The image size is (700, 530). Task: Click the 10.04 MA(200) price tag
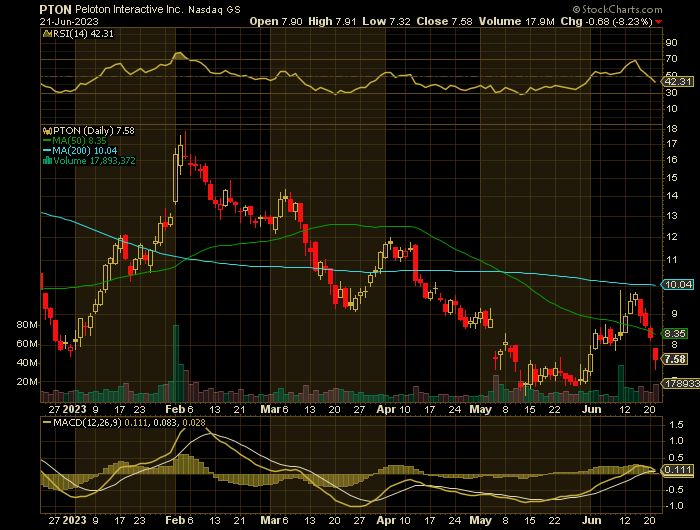pos(677,284)
